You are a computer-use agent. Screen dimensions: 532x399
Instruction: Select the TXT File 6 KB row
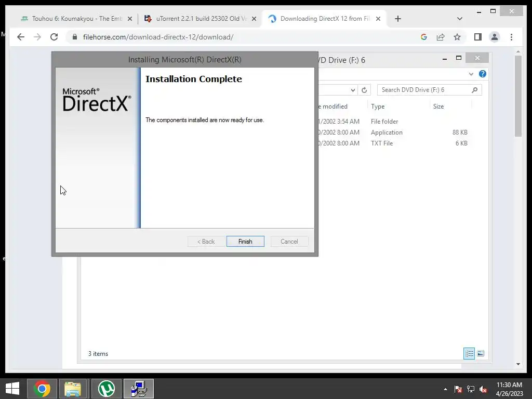pyautogui.click(x=394, y=143)
